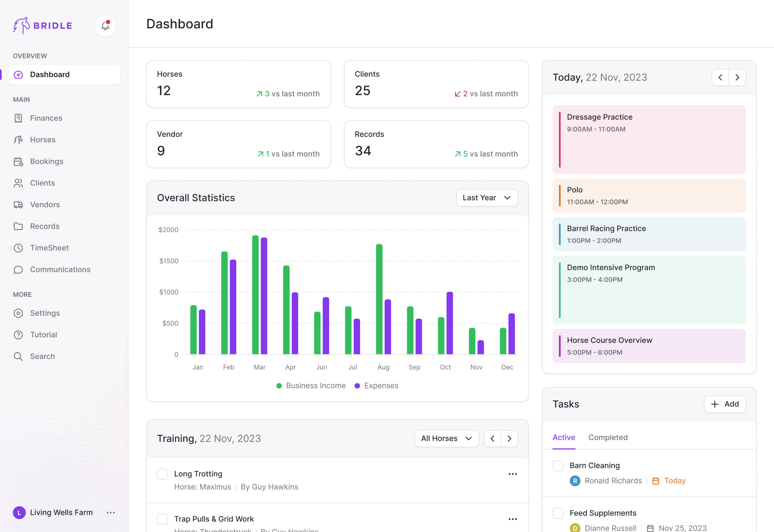Tick the Feed Supplements task checkbox

click(558, 513)
